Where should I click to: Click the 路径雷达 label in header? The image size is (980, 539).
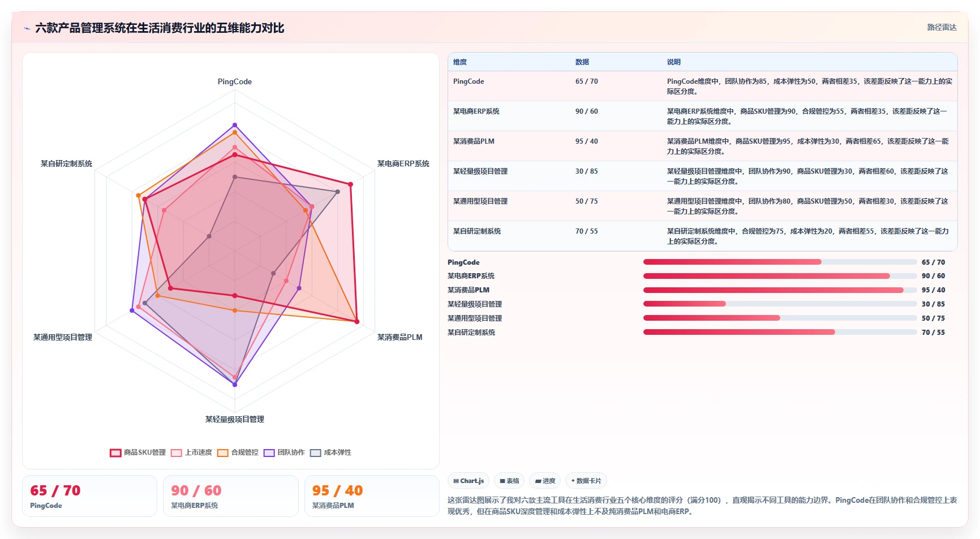(x=942, y=27)
